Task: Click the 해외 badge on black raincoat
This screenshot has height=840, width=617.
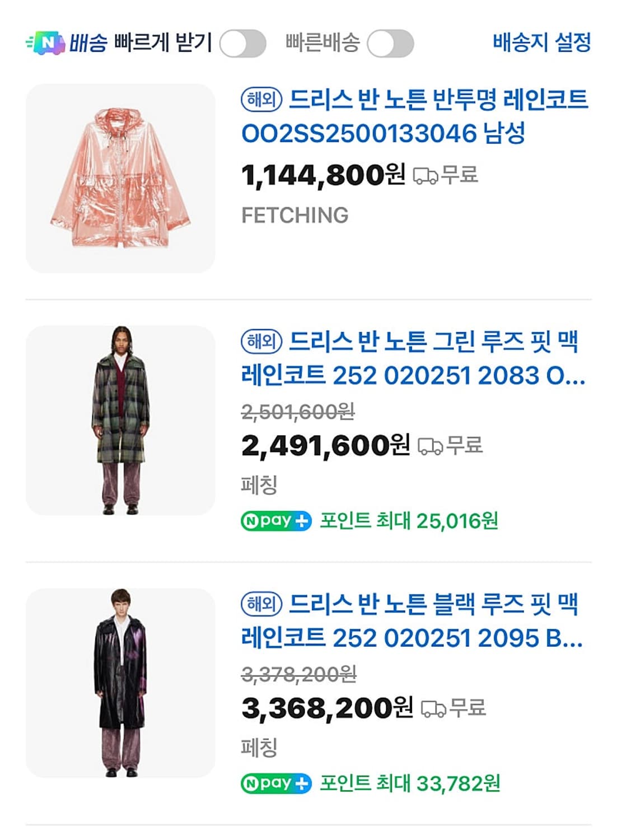Action: [x=261, y=604]
